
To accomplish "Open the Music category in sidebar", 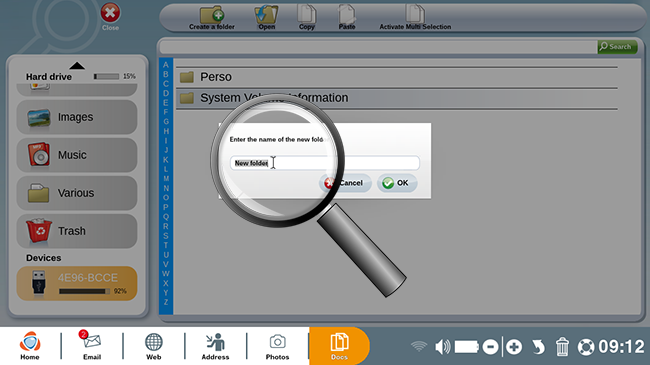I will [77, 155].
